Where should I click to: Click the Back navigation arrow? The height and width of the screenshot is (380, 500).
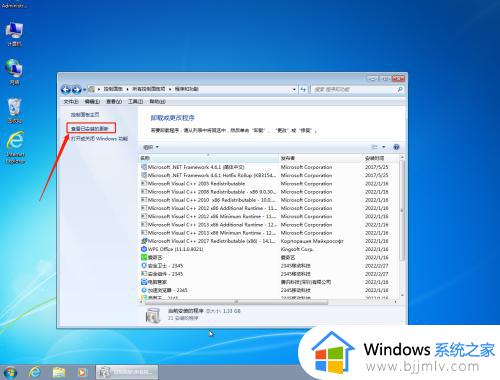(x=66, y=89)
